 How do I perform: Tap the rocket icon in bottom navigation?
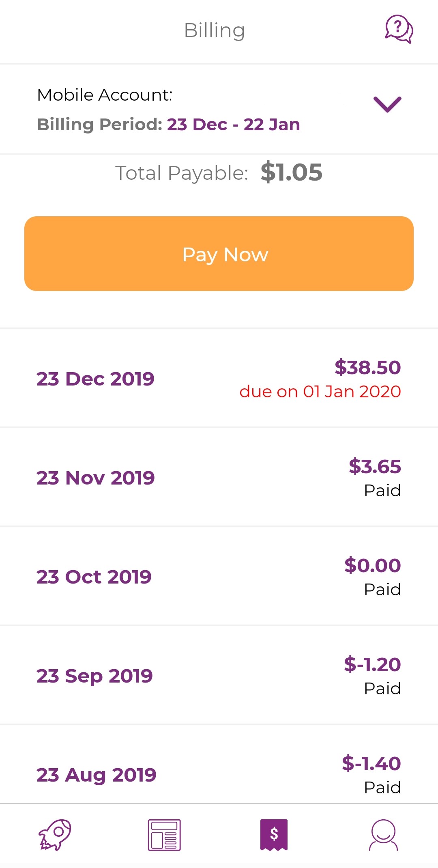pos(55,834)
